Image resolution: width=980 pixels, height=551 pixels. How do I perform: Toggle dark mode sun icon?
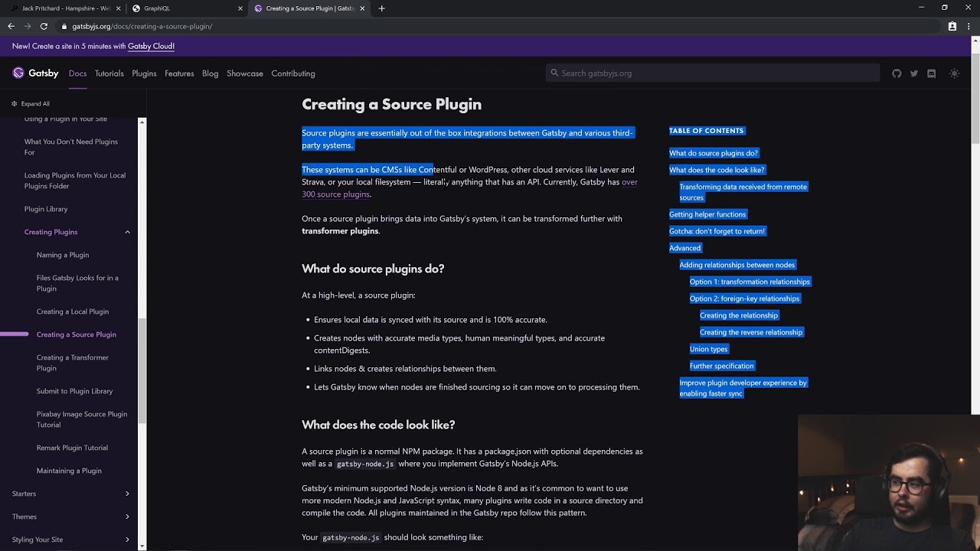[x=954, y=73]
